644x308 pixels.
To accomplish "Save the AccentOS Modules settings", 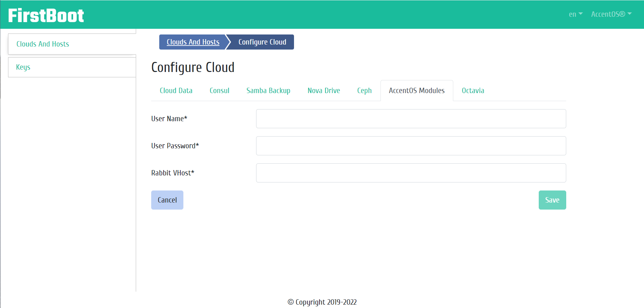I will click(552, 200).
